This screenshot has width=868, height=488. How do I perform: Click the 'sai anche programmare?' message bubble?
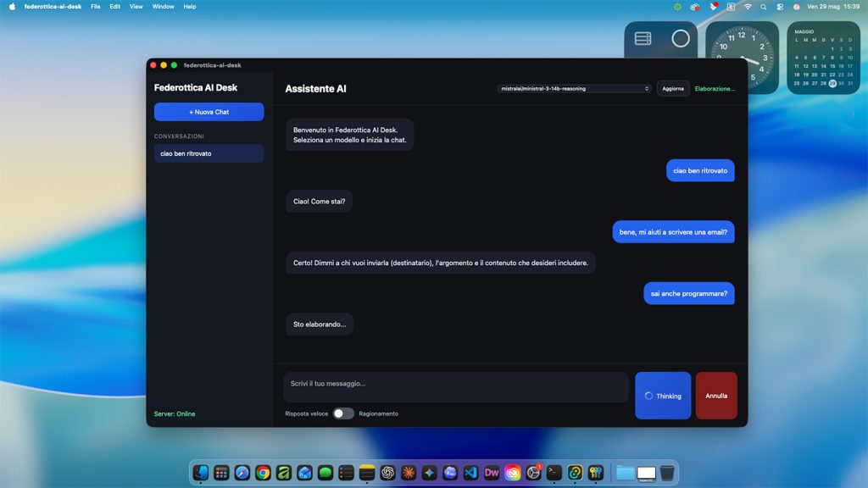tap(688, 293)
